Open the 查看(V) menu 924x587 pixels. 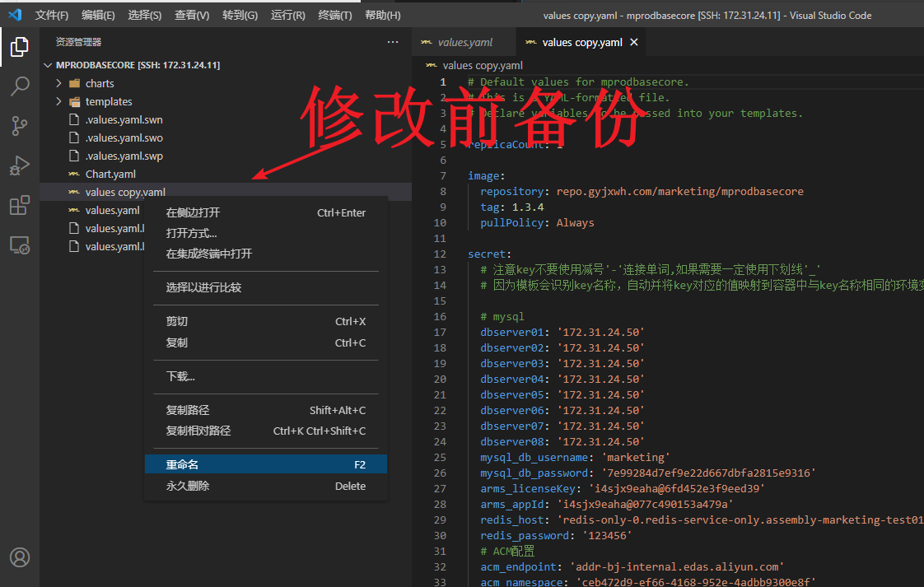192,16
